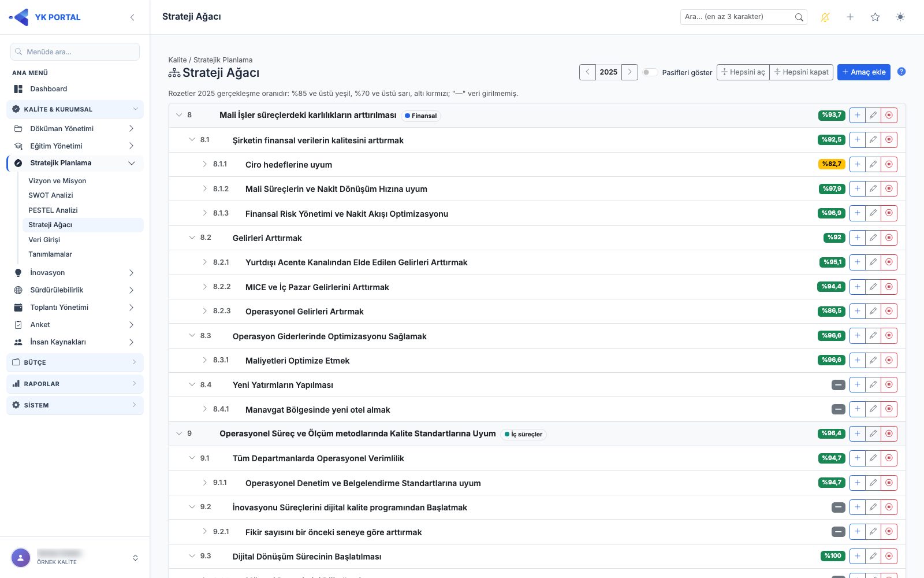The height and width of the screenshot is (578, 924).
Task: Toggle the Pasifleri göster switch
Action: [x=650, y=72]
